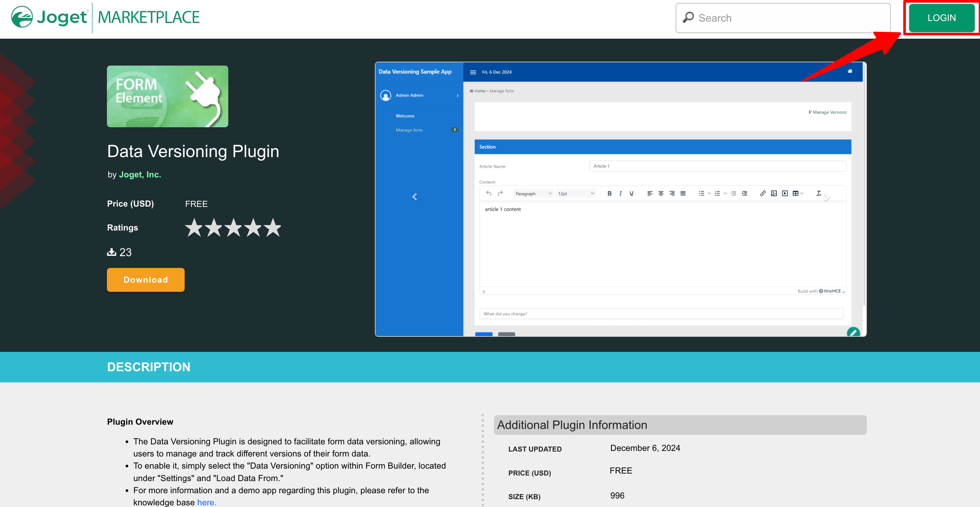Click the first star in Ratings
The height and width of the screenshot is (507, 980).
(194, 228)
